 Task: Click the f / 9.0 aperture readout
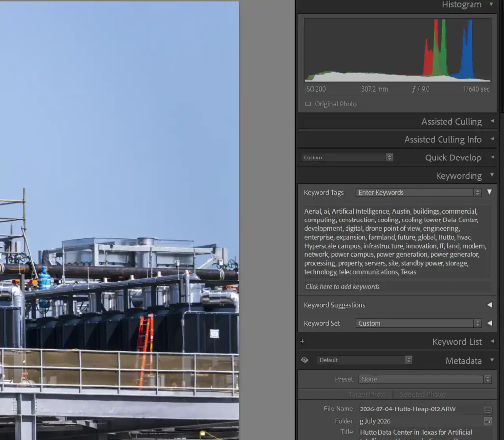pyautogui.click(x=421, y=89)
